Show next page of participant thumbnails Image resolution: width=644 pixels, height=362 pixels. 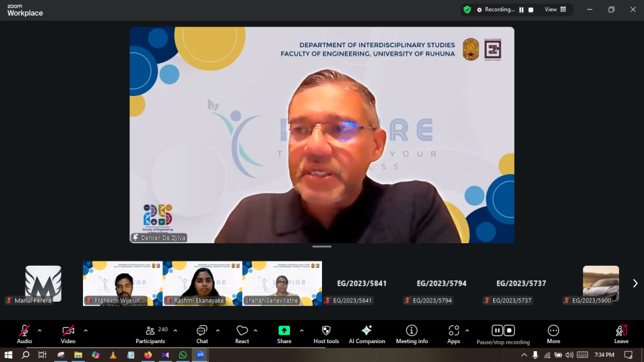click(635, 283)
